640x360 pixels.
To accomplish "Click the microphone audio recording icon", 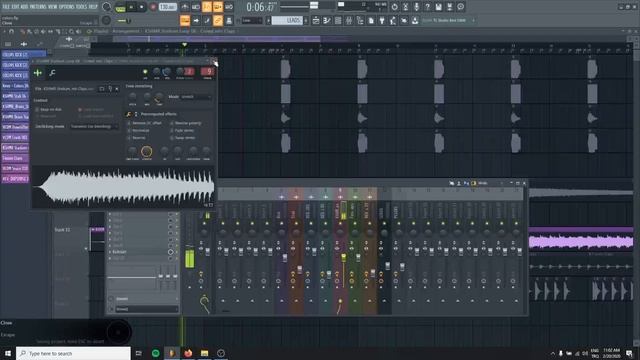I will [x=416, y=7].
